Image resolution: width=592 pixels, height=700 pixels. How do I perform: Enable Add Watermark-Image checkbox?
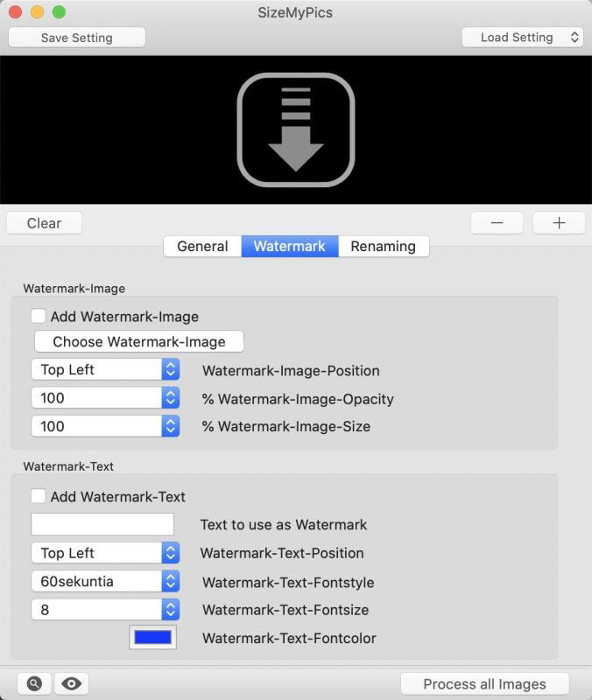39,316
